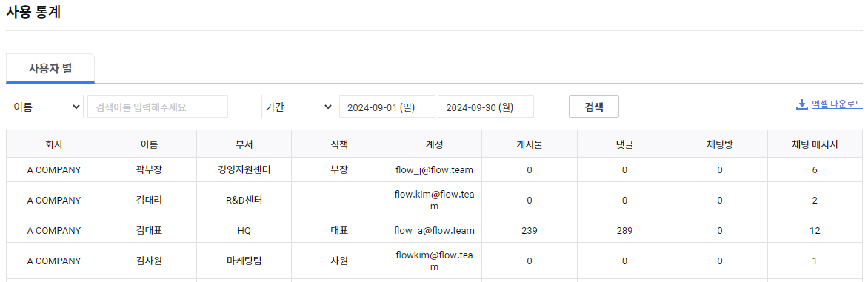Click the R&D센터 department cell

coord(244,200)
